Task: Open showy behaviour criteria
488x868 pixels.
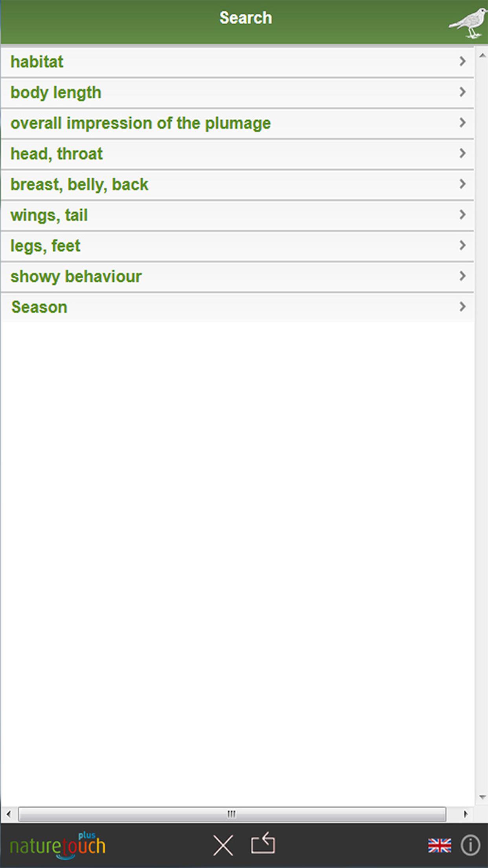Action: pos(237,276)
